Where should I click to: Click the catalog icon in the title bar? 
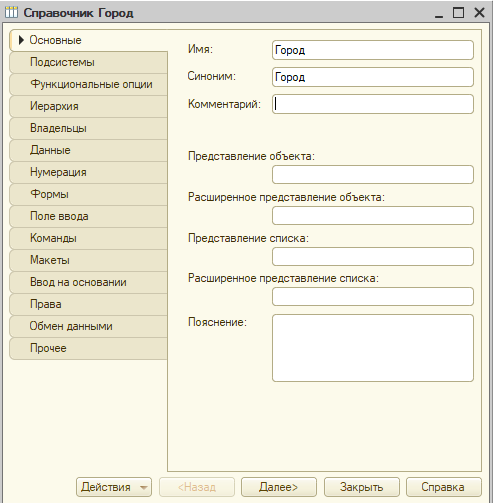[11, 13]
